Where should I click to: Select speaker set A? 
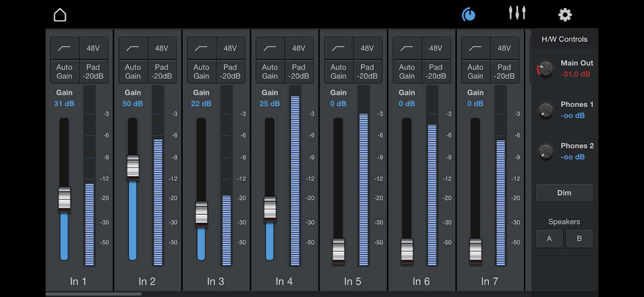pos(549,239)
